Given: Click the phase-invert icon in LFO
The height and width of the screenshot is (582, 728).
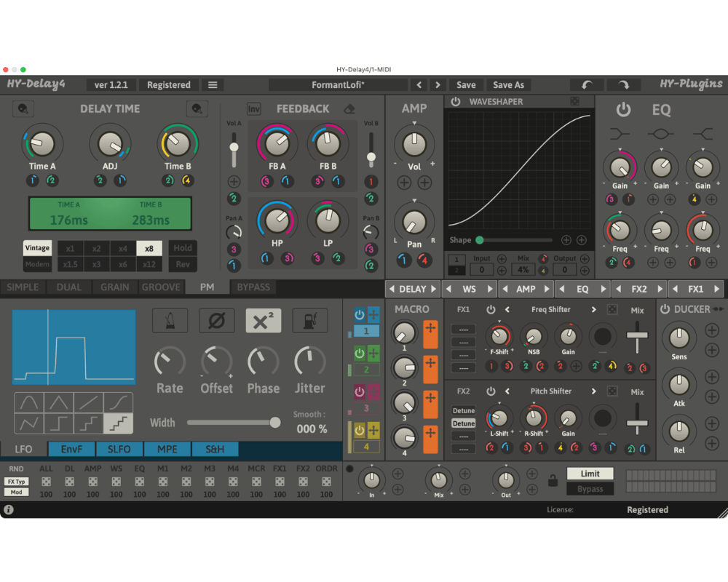Looking at the screenshot, I should coord(216,321).
